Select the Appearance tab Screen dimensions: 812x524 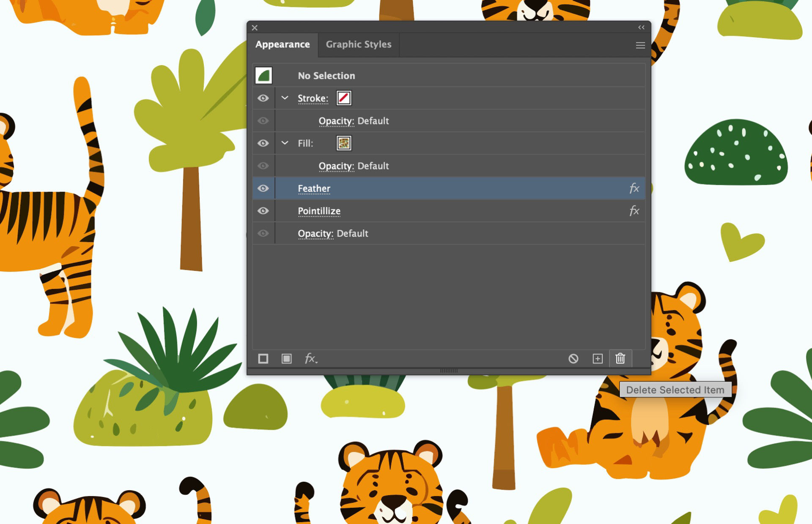coord(283,44)
